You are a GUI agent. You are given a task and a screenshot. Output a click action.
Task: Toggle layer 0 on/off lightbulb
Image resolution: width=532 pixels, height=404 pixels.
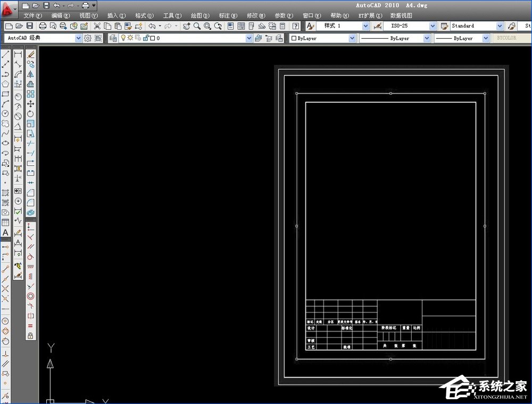click(123, 38)
